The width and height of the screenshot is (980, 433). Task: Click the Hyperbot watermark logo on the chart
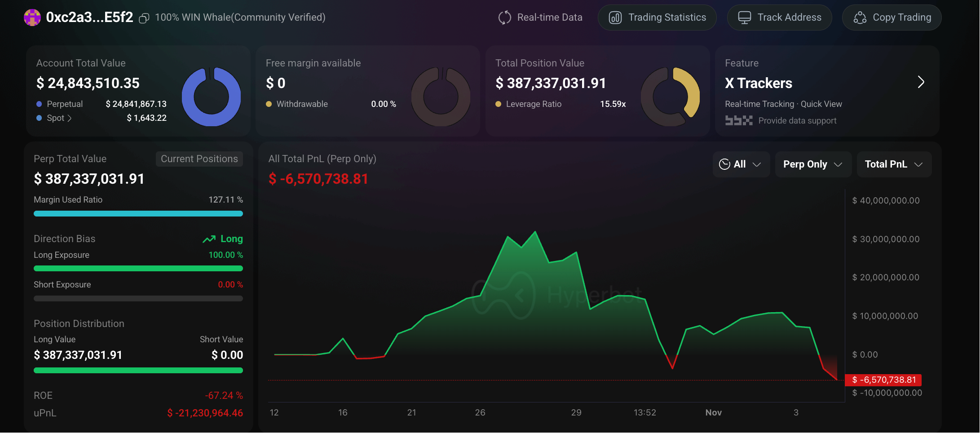tap(503, 296)
